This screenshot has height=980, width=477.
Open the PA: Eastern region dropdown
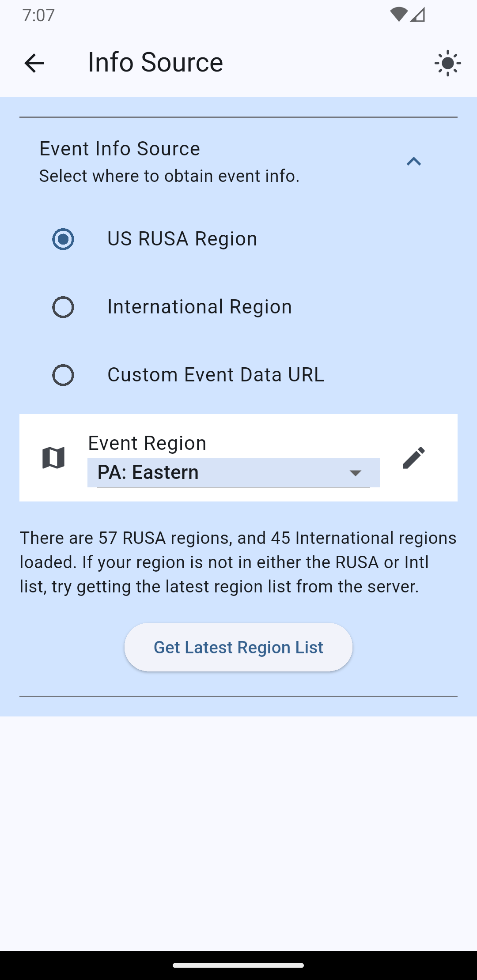click(x=221, y=473)
